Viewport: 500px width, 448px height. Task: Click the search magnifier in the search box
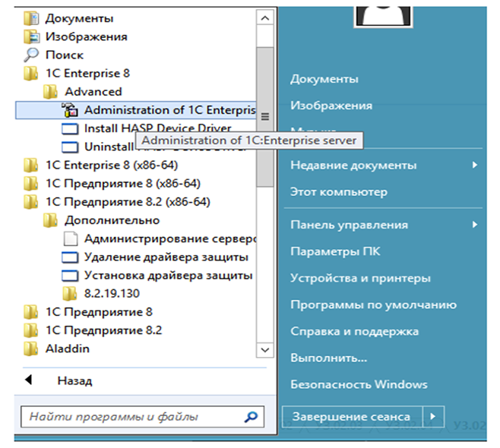[x=251, y=416]
